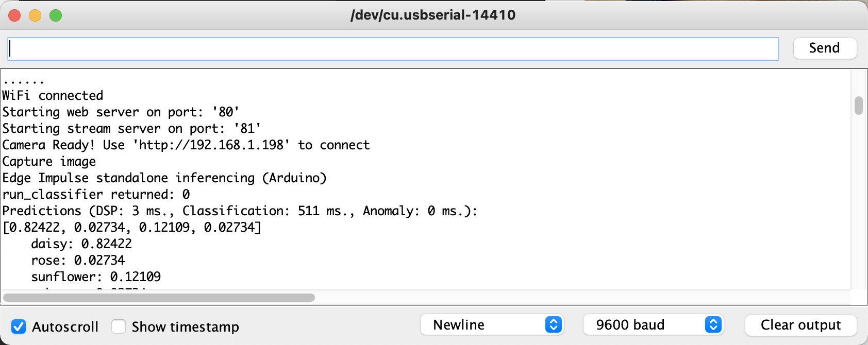Click the Send button

824,48
